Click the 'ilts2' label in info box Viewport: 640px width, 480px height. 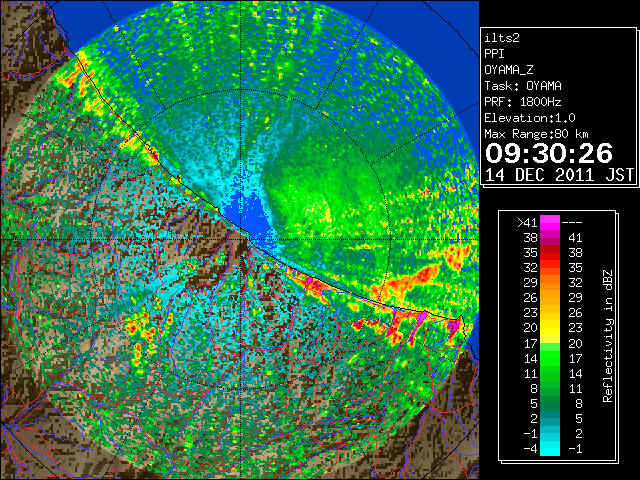(502, 38)
